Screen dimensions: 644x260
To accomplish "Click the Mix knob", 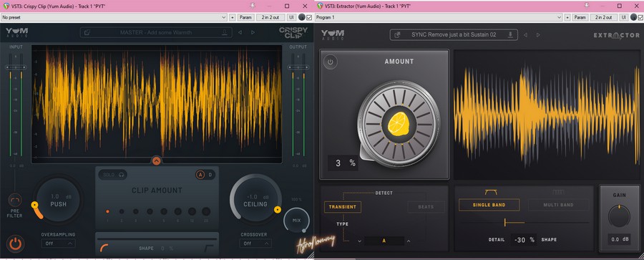I will 296,220.
